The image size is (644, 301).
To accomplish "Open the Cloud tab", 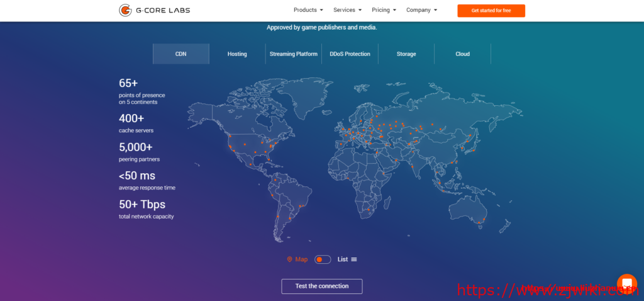I will click(x=462, y=54).
